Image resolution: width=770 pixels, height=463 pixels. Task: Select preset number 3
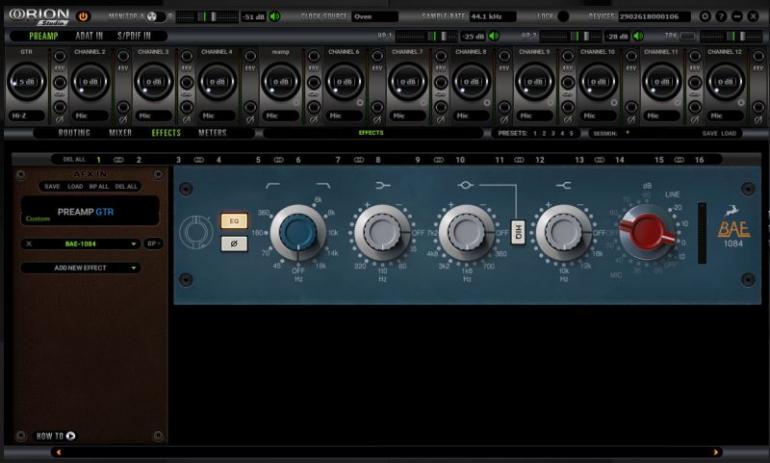(553, 133)
